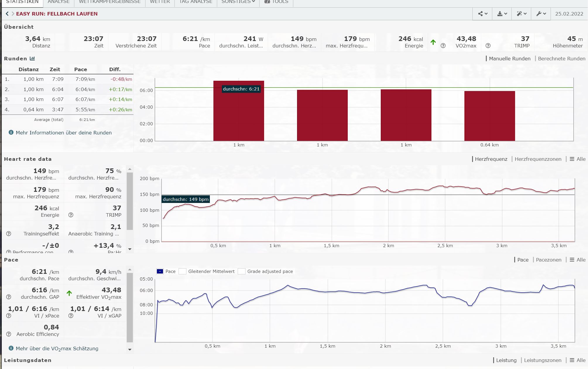The width and height of the screenshot is (588, 369).
Task: Click the magic wand tools icon
Action: (x=521, y=14)
